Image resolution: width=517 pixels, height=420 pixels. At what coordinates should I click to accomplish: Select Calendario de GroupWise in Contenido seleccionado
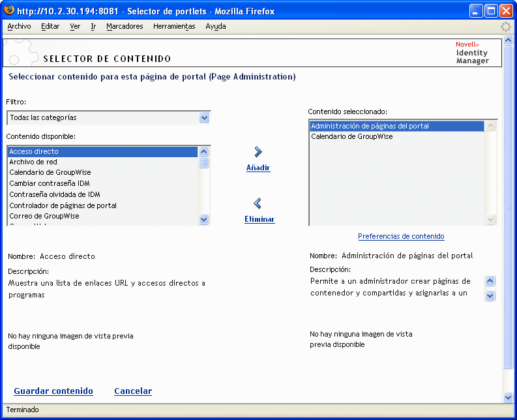[x=396, y=136]
